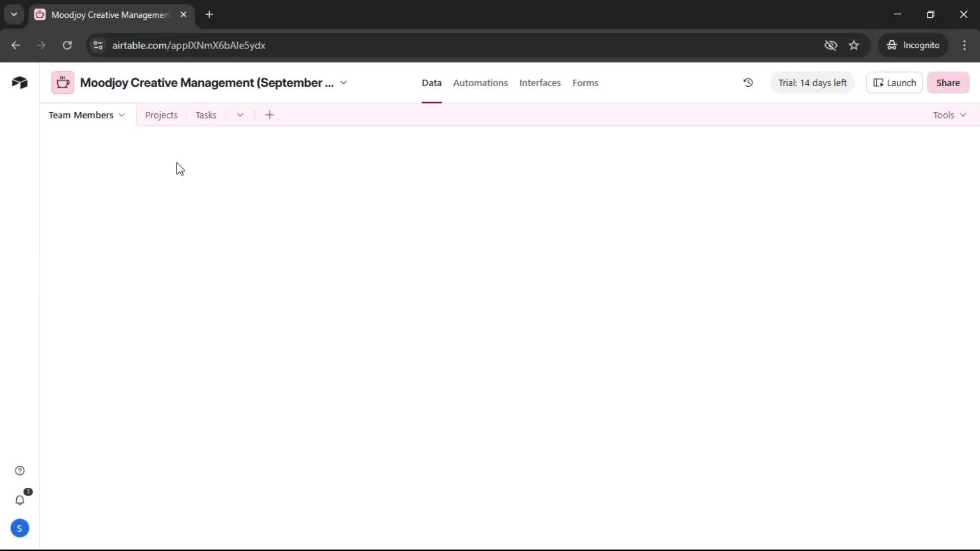
Task: Open the tab search dropdown
Action: (14, 14)
